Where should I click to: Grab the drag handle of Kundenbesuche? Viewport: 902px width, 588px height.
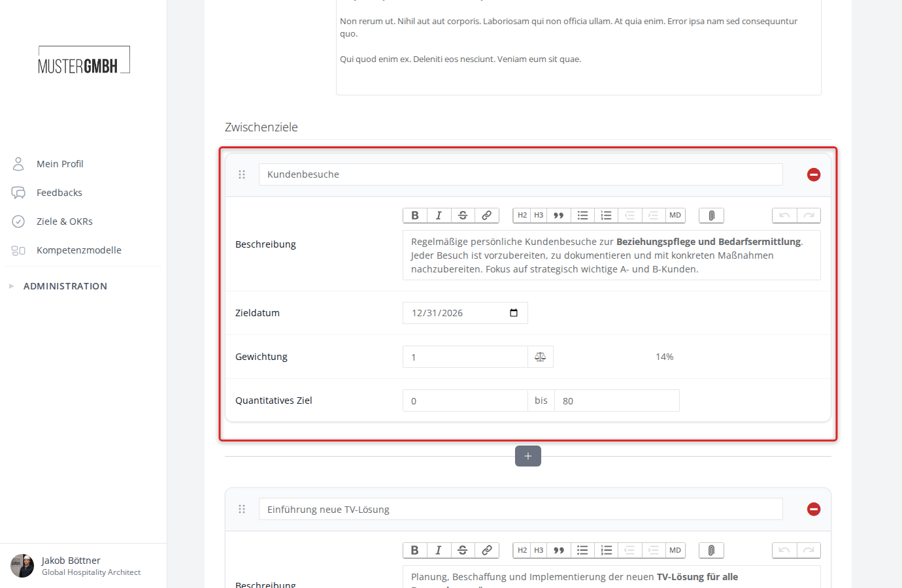[242, 174]
